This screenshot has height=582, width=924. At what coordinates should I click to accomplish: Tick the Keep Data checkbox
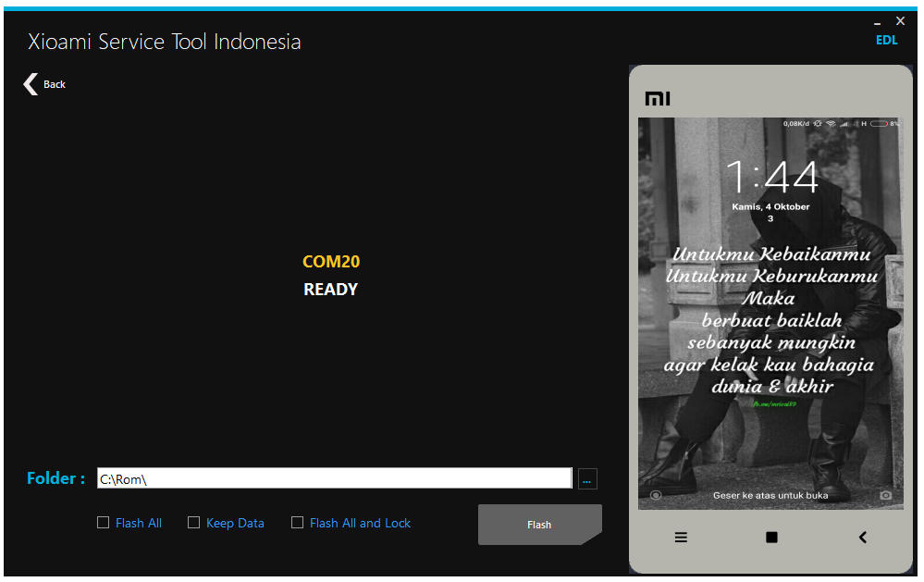tap(193, 523)
